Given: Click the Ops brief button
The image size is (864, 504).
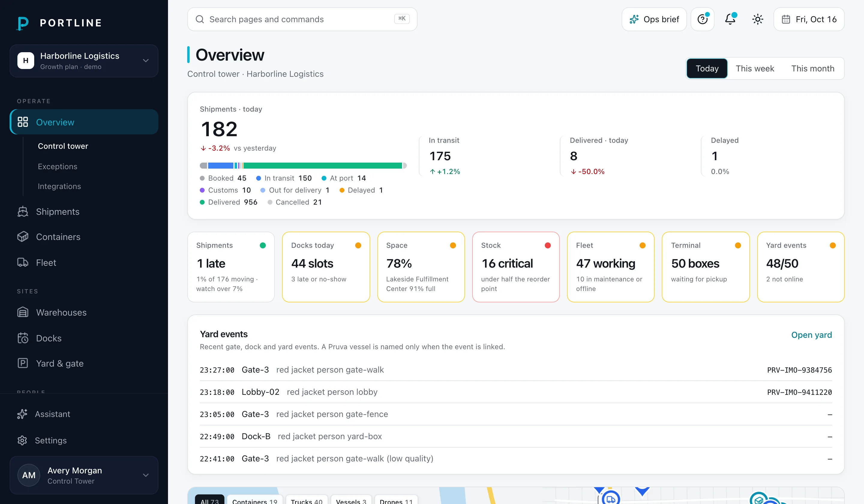Looking at the screenshot, I should point(654,19).
